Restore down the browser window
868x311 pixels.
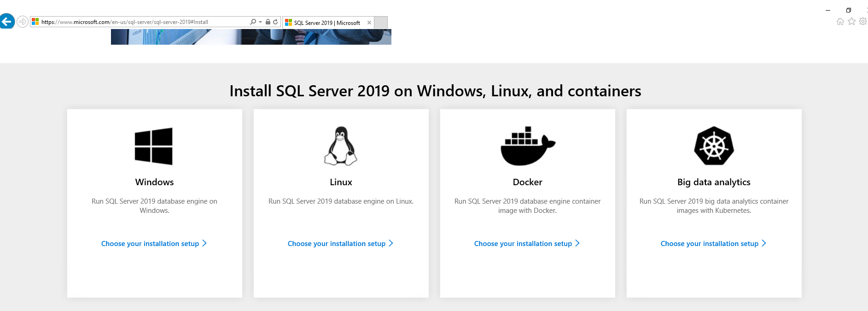[848, 10]
